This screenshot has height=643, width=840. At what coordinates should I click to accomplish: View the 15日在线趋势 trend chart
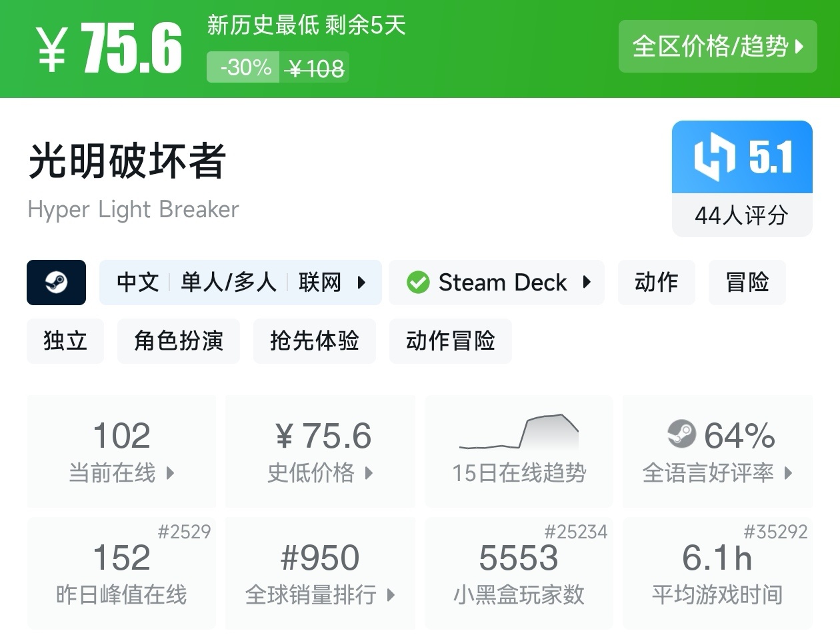[x=519, y=450]
